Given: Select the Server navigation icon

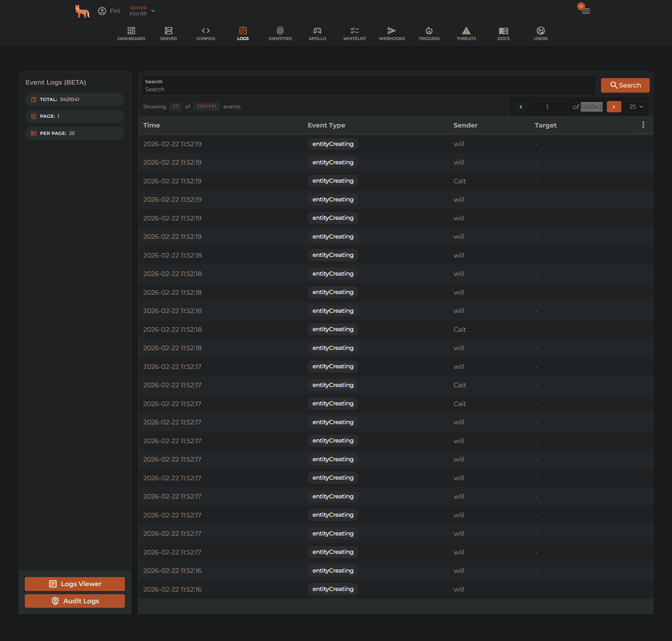Looking at the screenshot, I should click(x=168, y=34).
